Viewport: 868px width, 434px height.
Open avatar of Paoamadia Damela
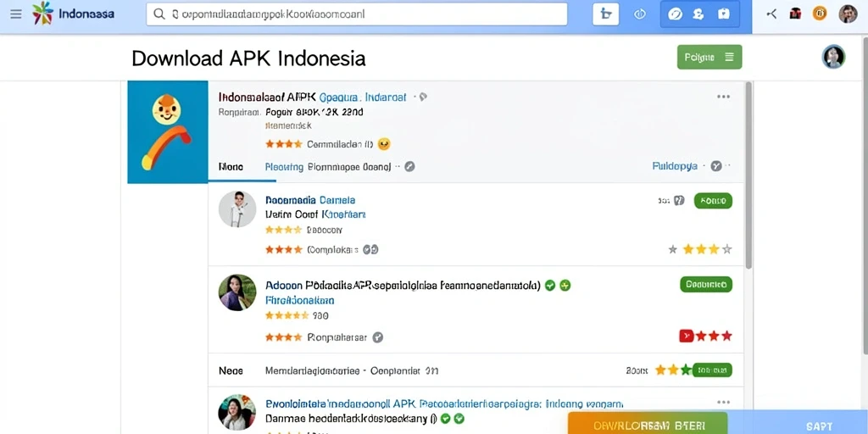pyautogui.click(x=237, y=209)
